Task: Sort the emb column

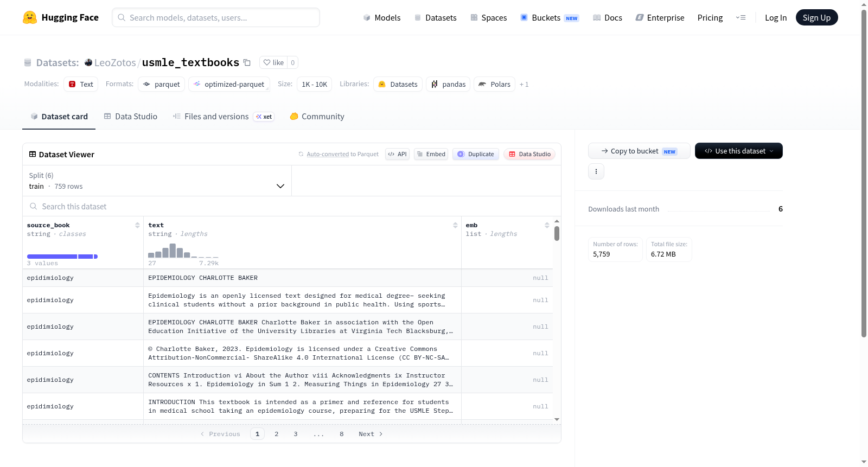Action: (547, 225)
